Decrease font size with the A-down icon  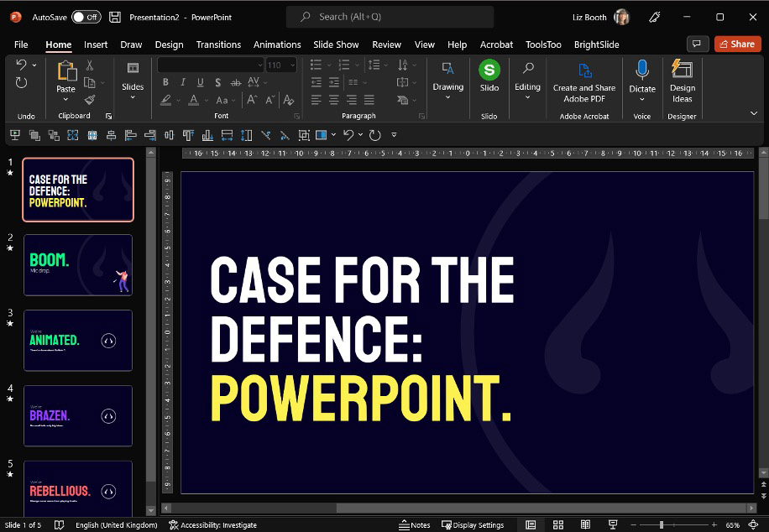point(270,100)
